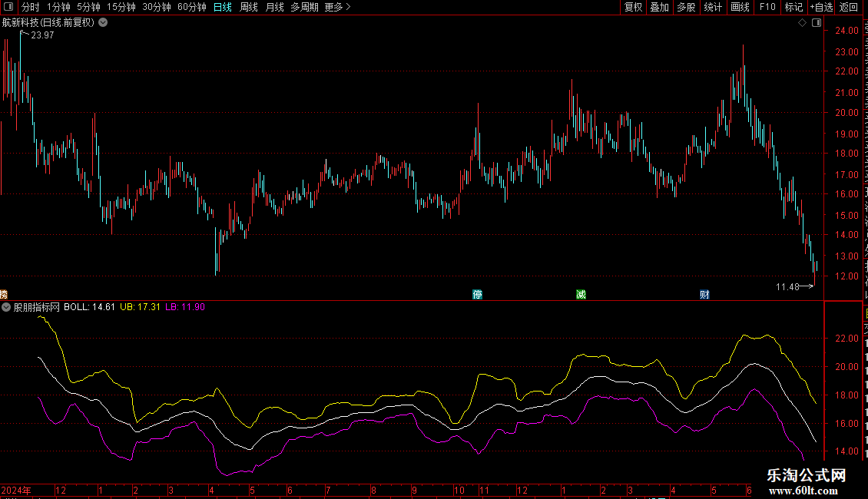Click the UB: 17.31 upper band label
Screen dimensions: 868x499
(x=140, y=307)
